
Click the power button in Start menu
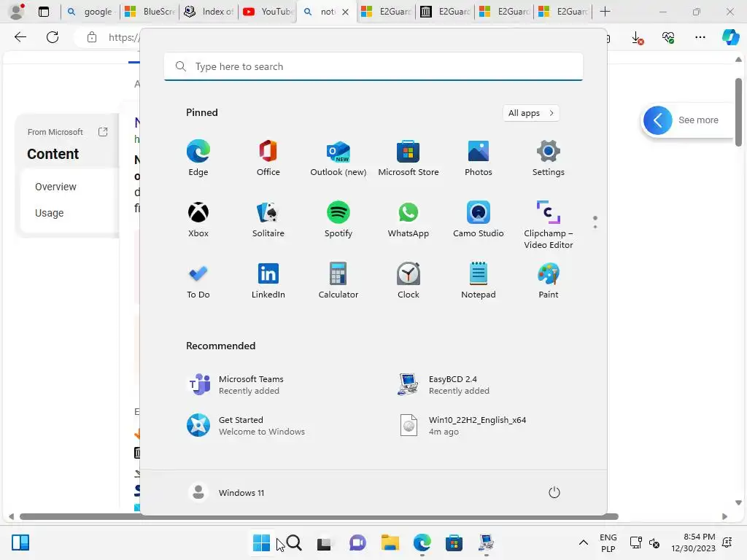[554, 492]
